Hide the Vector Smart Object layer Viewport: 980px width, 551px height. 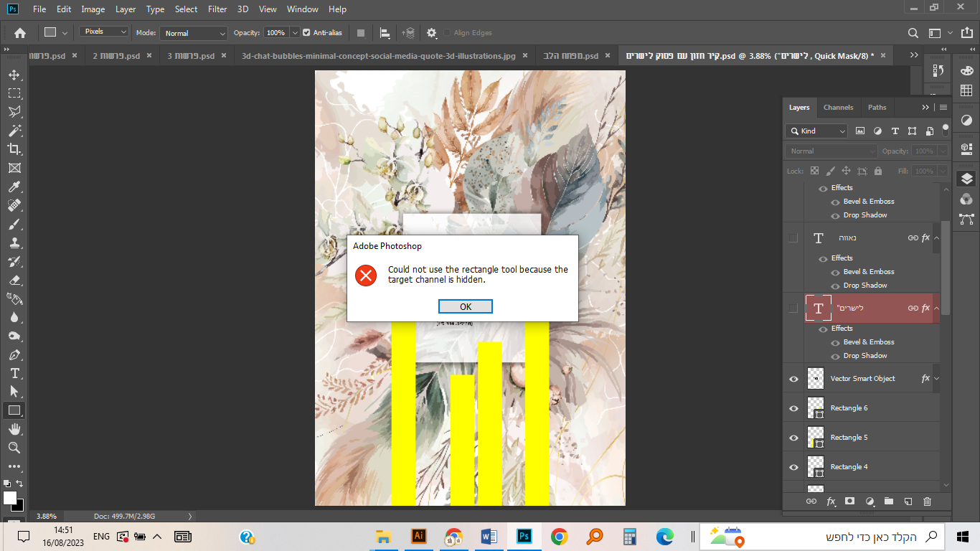[x=793, y=379]
